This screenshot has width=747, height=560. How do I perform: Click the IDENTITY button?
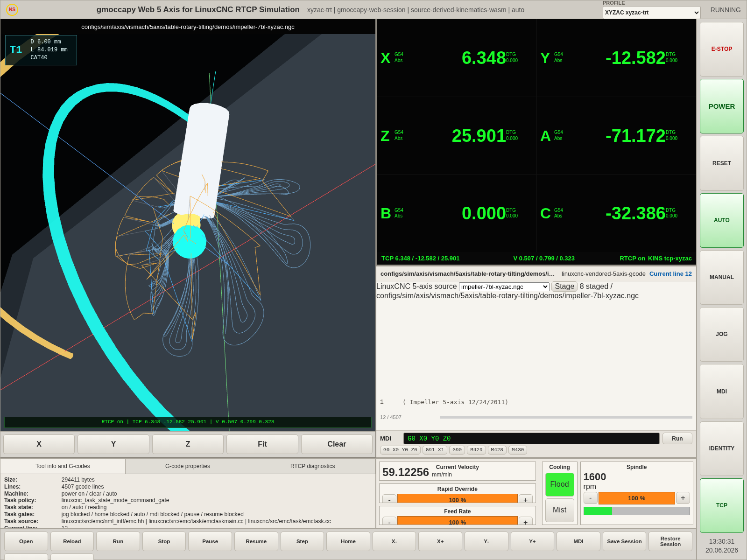point(721,448)
